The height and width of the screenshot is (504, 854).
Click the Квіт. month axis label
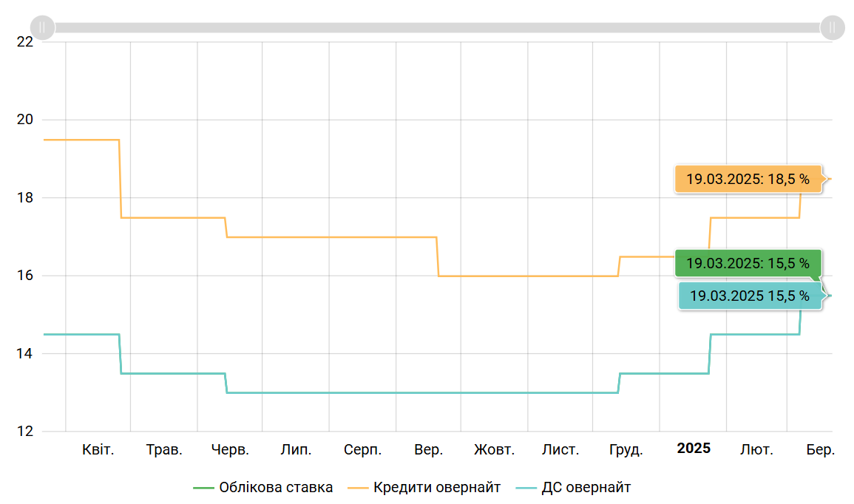click(x=98, y=449)
